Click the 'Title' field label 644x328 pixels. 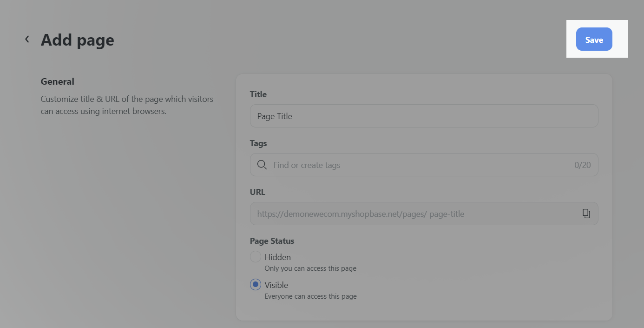pyautogui.click(x=258, y=94)
